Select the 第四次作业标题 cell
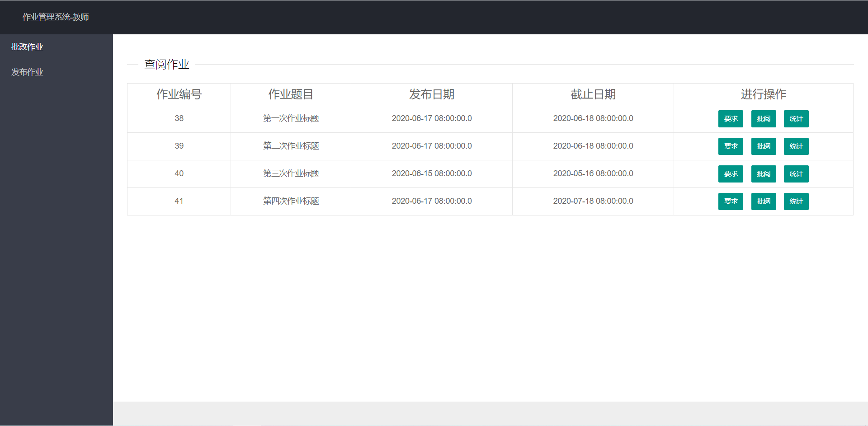868x426 pixels. (291, 201)
